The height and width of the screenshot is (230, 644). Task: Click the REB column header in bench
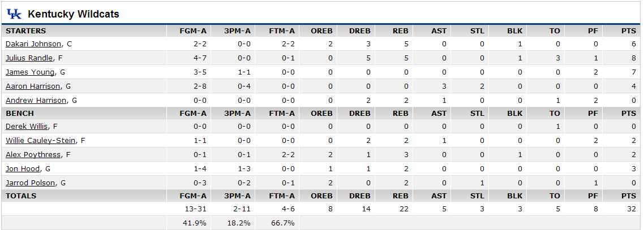(x=401, y=113)
